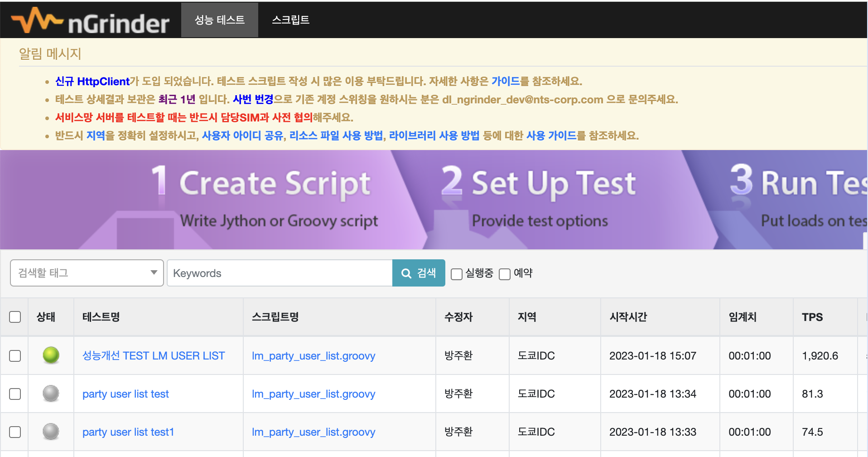
Task: Click gray status icon for party user list test
Action: point(51,394)
